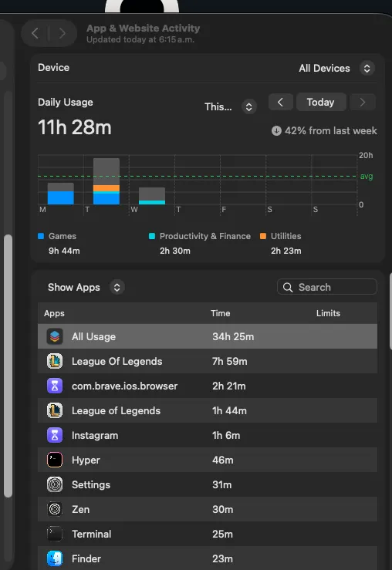
Task: Show the next day using right chevron
Action: tap(362, 102)
